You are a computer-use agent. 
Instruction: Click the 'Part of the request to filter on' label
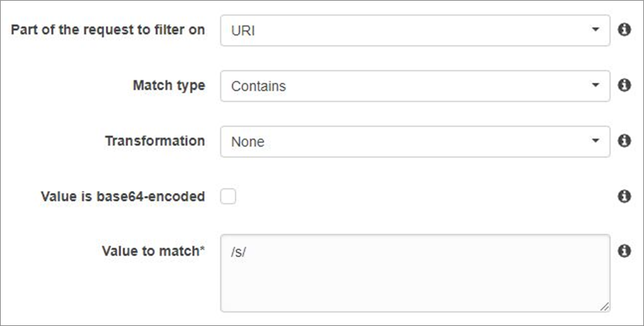(108, 29)
